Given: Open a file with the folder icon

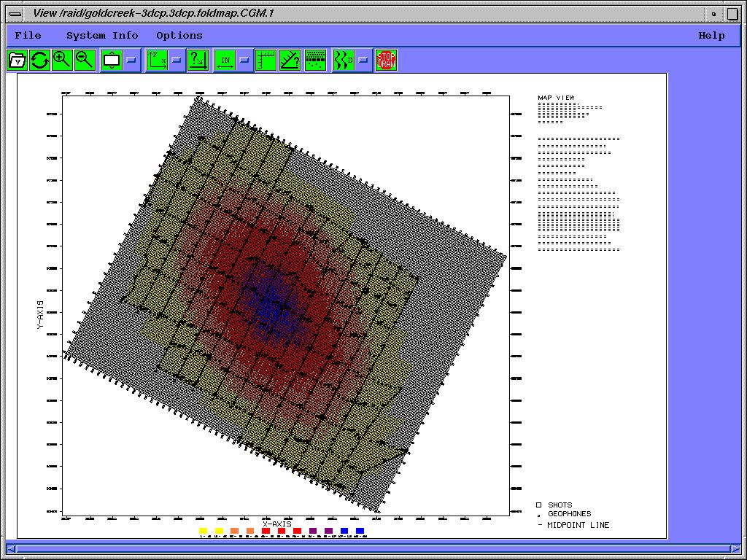Looking at the screenshot, I should point(18,61).
